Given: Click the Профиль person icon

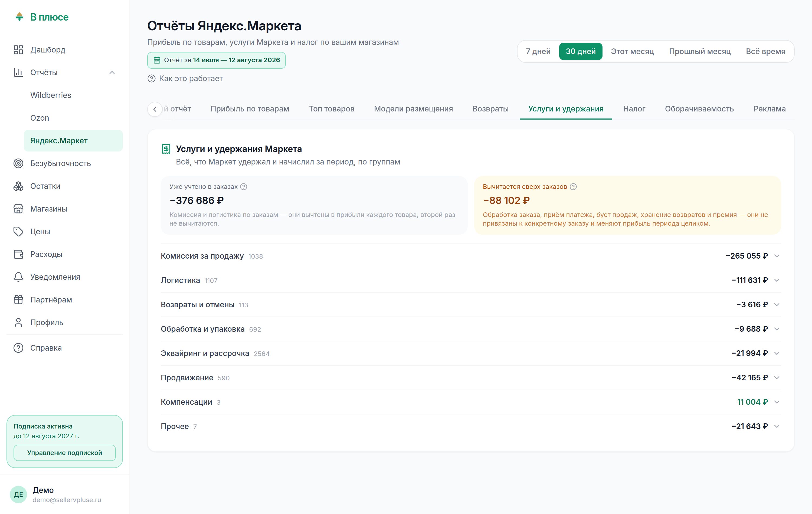Looking at the screenshot, I should [18, 322].
